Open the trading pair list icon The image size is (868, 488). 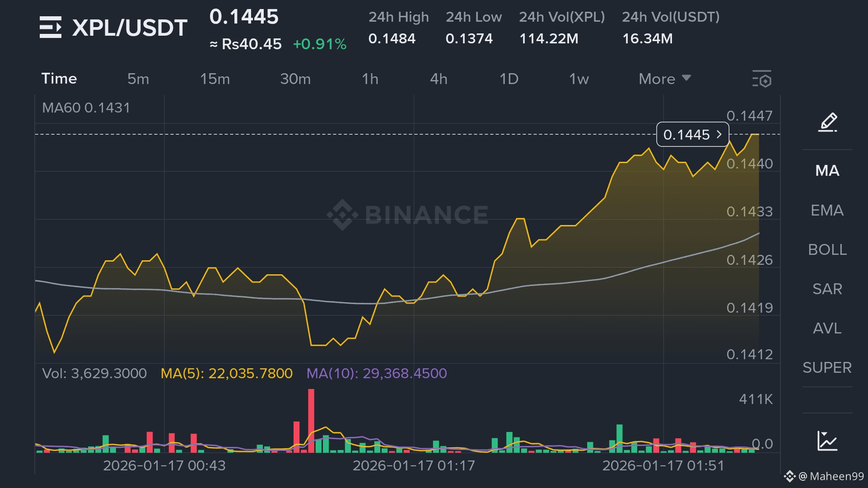50,27
